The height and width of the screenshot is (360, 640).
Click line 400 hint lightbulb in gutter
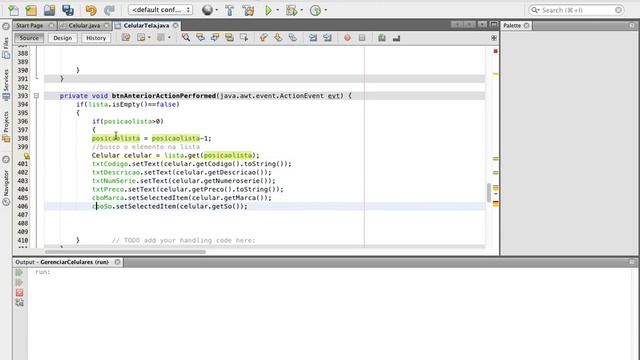[x=27, y=156]
